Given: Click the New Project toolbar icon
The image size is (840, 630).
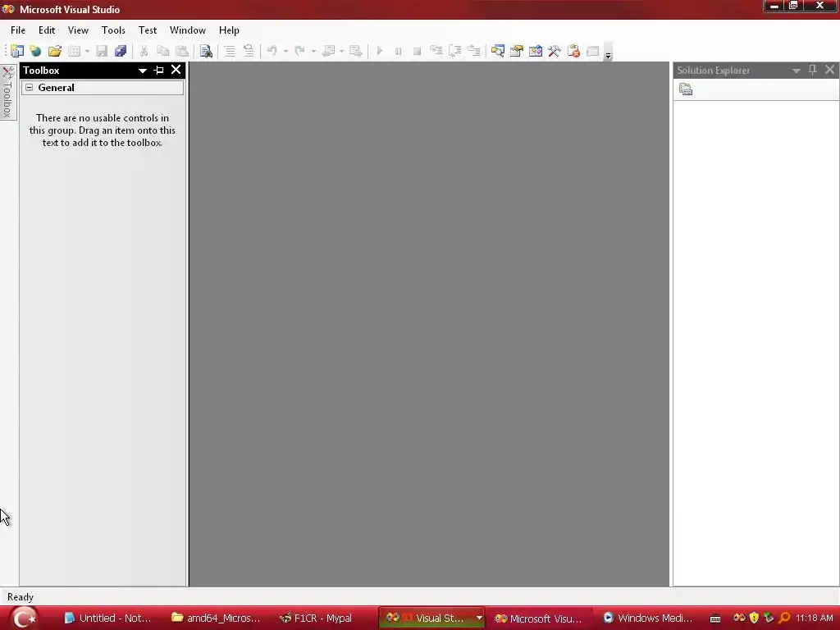Looking at the screenshot, I should (x=16, y=51).
